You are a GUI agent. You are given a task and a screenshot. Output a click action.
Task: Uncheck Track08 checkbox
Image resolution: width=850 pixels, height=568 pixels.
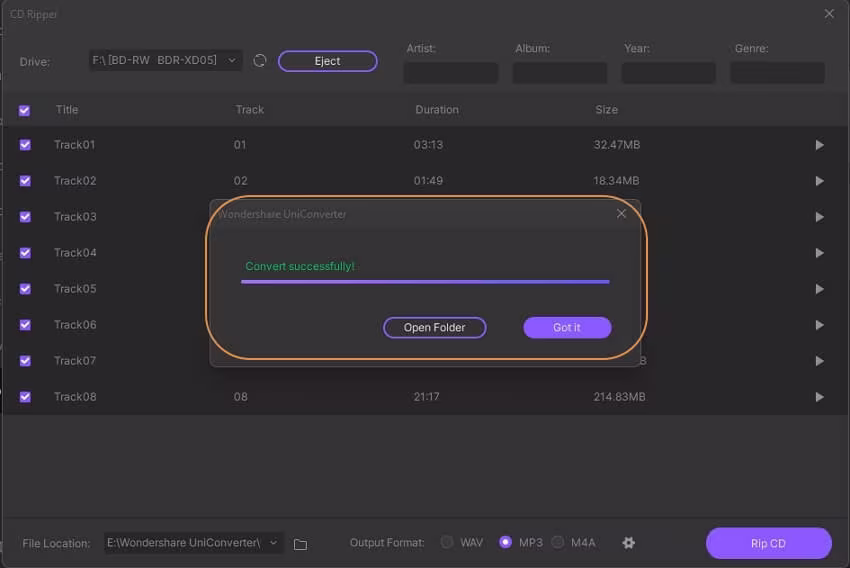(25, 397)
